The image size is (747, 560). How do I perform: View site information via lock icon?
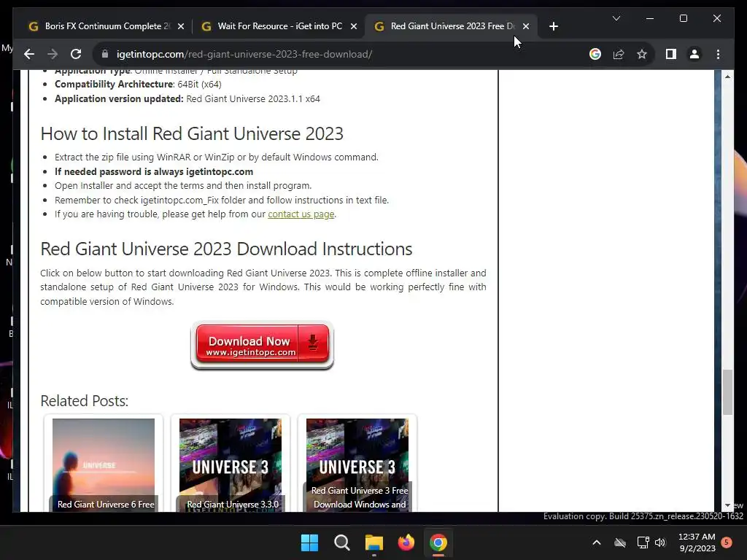(x=105, y=54)
